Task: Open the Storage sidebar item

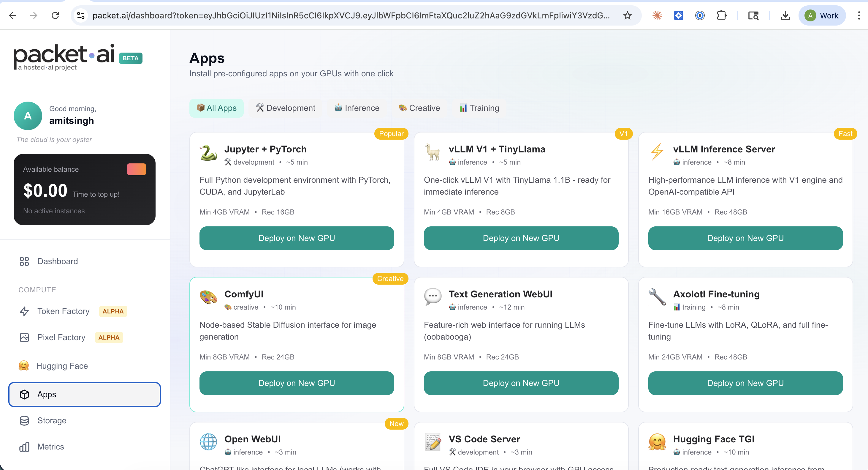Action: tap(52, 420)
